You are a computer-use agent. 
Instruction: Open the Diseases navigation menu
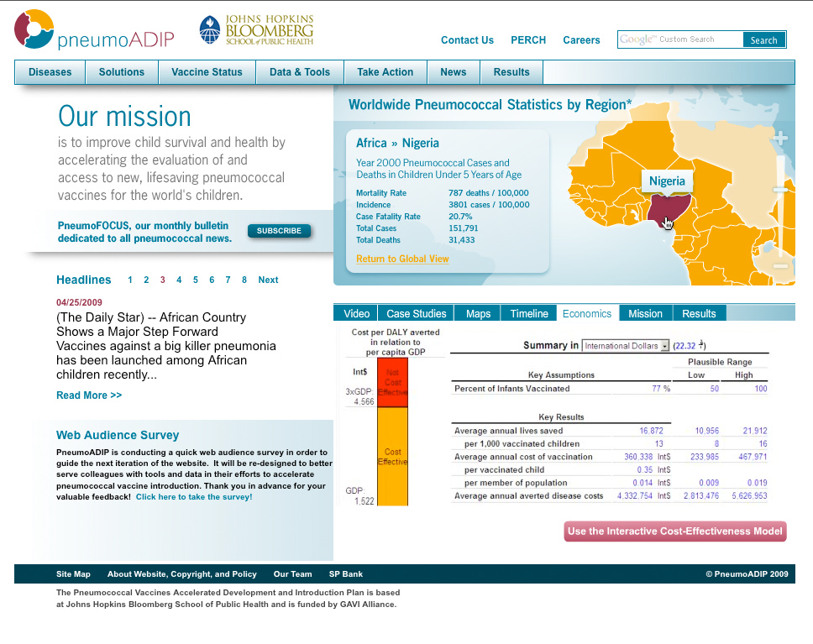click(50, 72)
